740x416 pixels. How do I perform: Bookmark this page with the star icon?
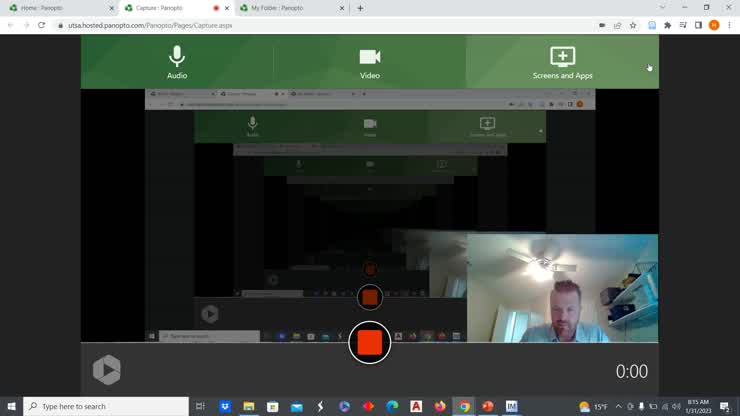633,25
